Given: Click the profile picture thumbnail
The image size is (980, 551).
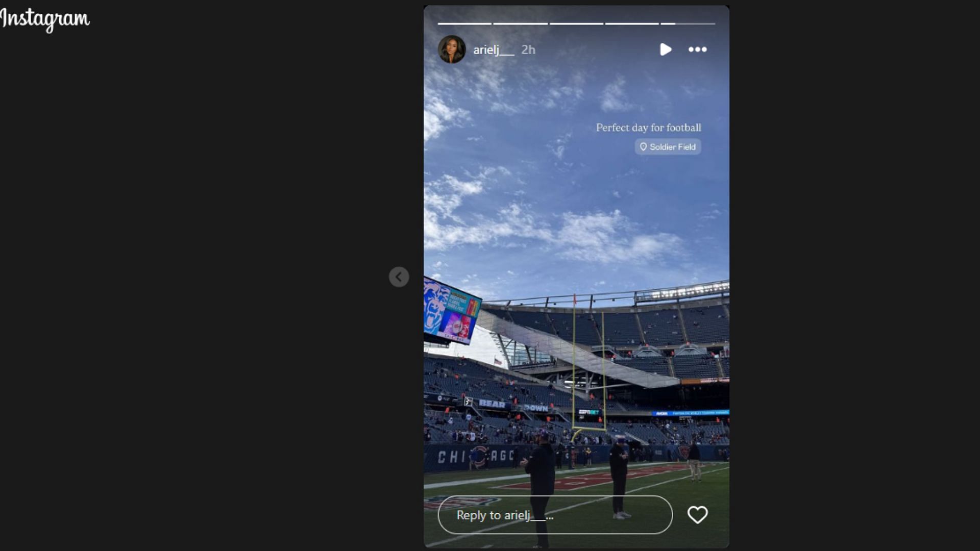Looking at the screenshot, I should point(452,50).
